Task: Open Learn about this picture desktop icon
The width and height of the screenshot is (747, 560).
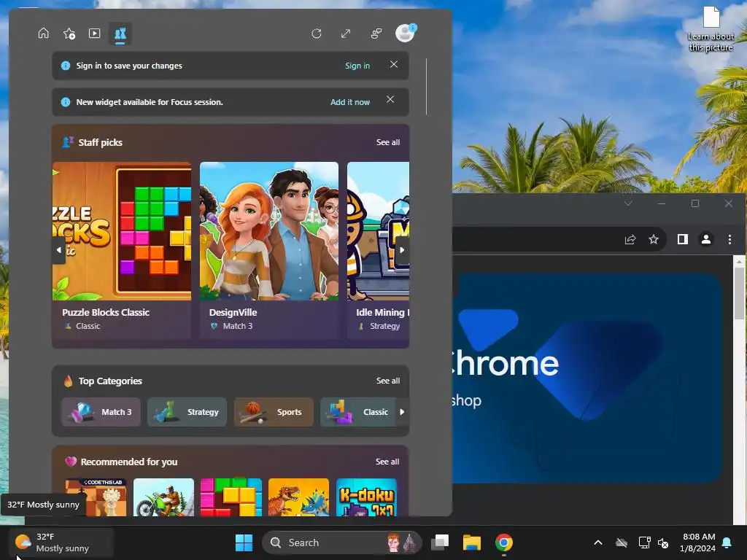Action: pyautogui.click(x=711, y=28)
